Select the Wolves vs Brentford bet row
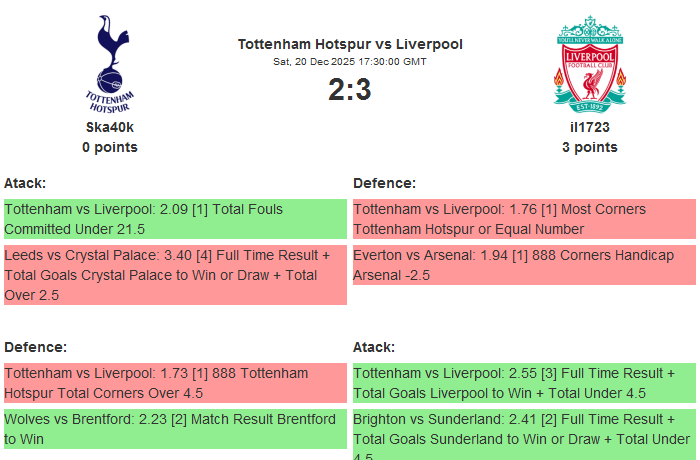 [175, 429]
